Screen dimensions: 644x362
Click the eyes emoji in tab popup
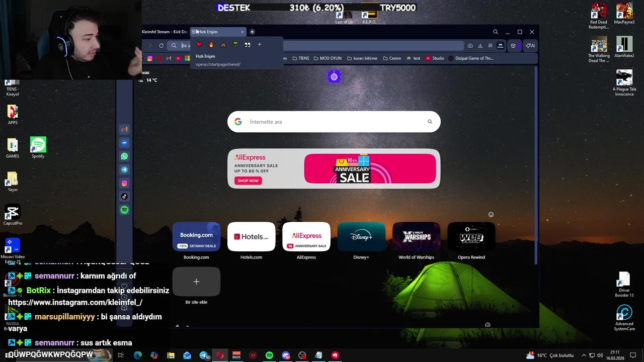248,45
